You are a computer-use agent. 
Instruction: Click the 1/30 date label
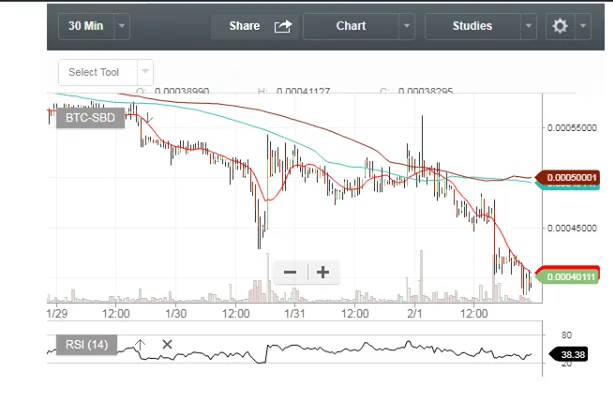click(x=176, y=314)
